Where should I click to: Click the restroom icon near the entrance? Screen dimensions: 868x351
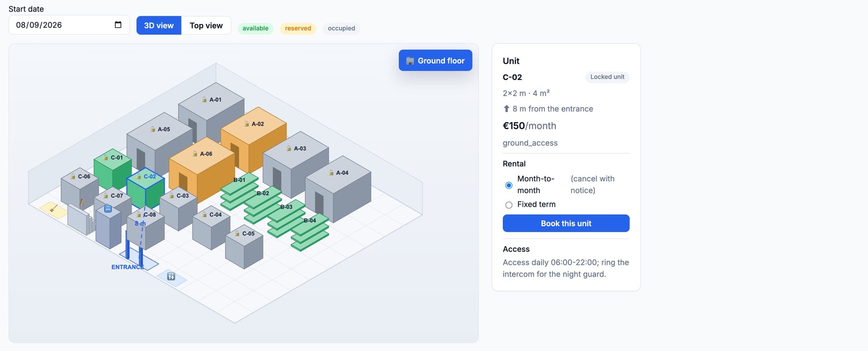[171, 276]
